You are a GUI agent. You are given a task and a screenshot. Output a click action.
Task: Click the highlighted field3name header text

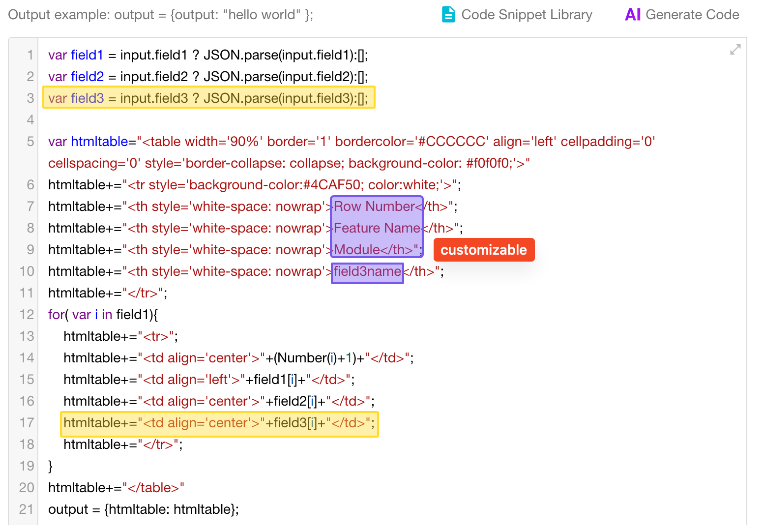(367, 271)
